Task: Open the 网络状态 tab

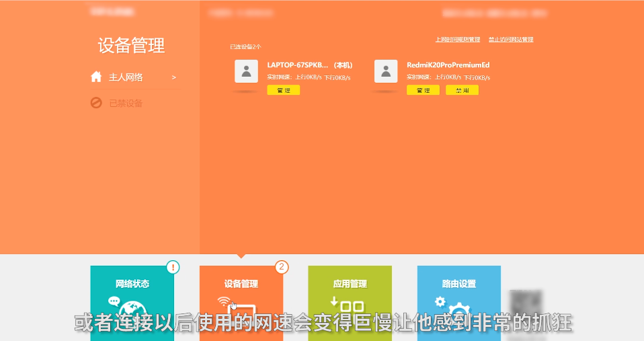Action: 132,284
